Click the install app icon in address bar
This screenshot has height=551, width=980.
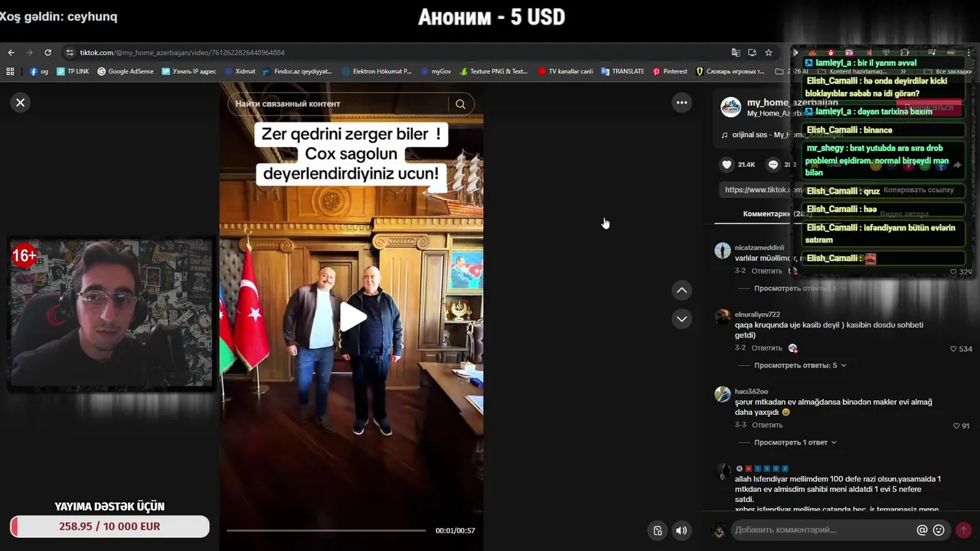[752, 53]
